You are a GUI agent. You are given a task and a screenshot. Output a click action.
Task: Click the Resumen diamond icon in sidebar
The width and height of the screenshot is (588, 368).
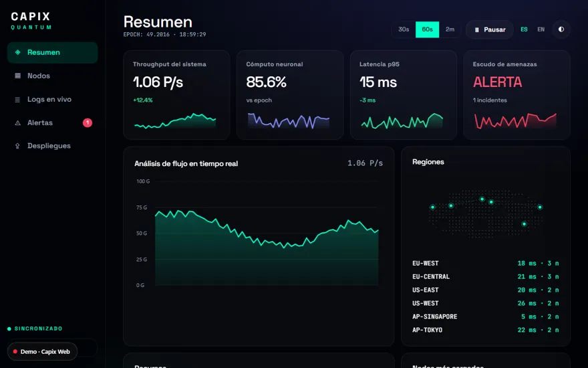(x=17, y=52)
